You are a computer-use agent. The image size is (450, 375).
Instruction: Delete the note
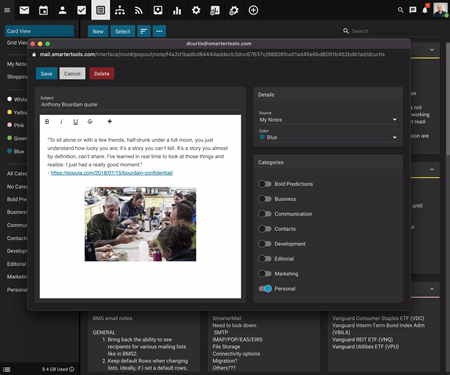tap(102, 74)
